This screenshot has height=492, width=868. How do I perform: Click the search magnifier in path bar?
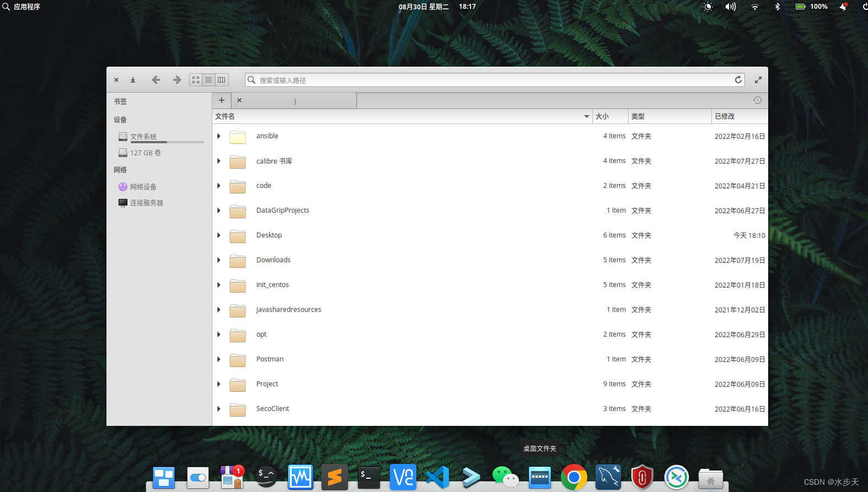251,80
